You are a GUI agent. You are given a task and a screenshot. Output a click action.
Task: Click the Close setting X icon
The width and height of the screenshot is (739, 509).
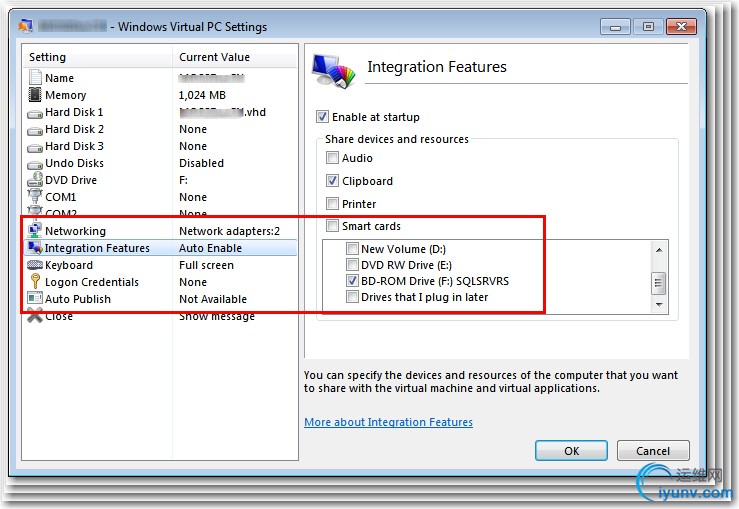35,315
